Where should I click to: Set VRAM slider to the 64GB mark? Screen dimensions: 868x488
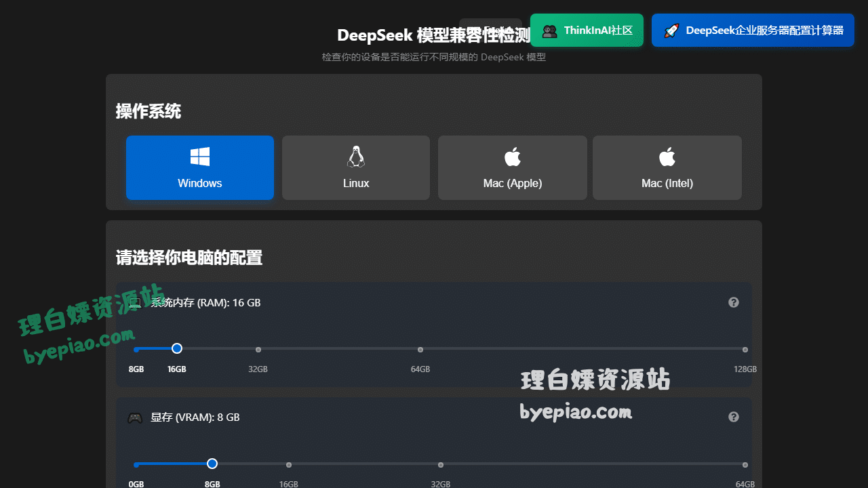(745, 465)
